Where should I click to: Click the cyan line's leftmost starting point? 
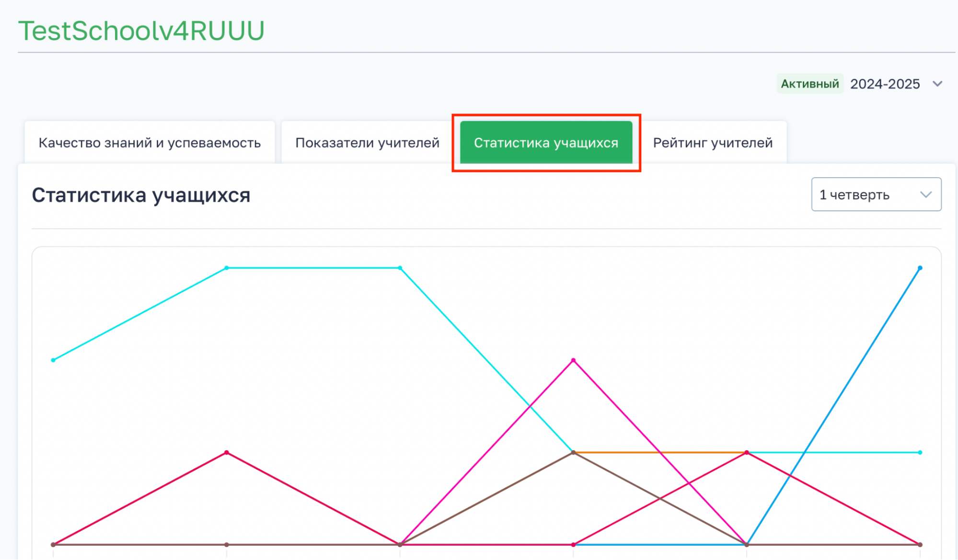click(x=53, y=360)
